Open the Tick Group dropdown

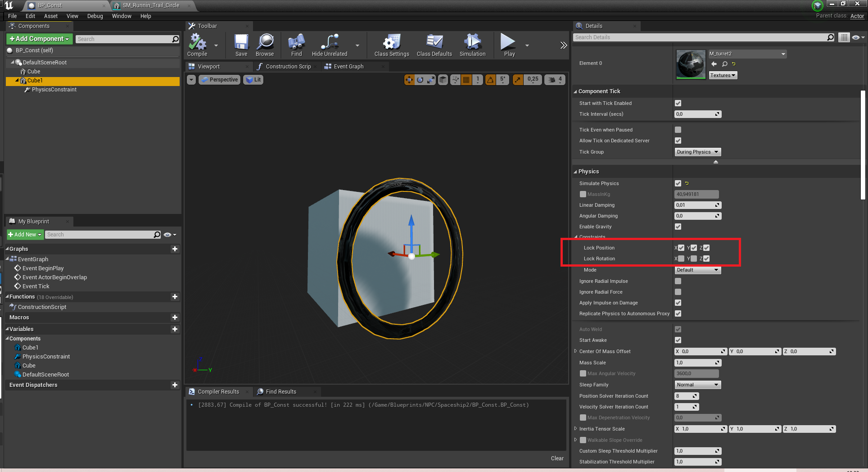coord(697,152)
